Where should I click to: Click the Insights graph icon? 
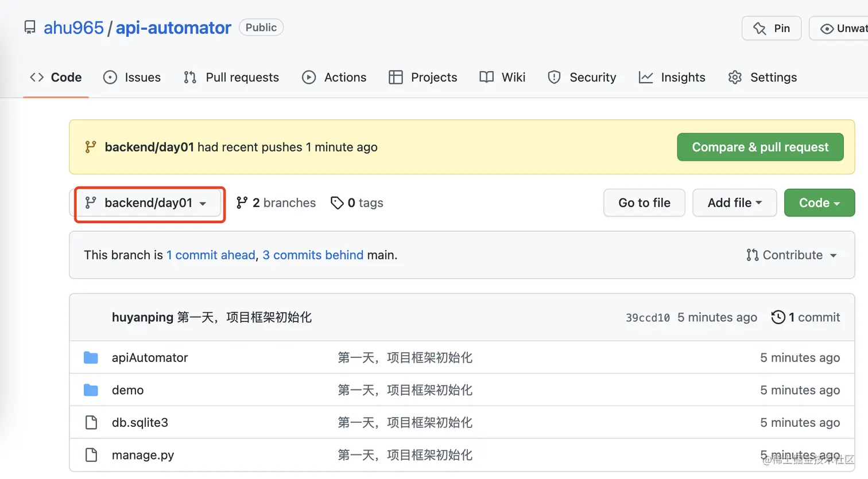646,77
